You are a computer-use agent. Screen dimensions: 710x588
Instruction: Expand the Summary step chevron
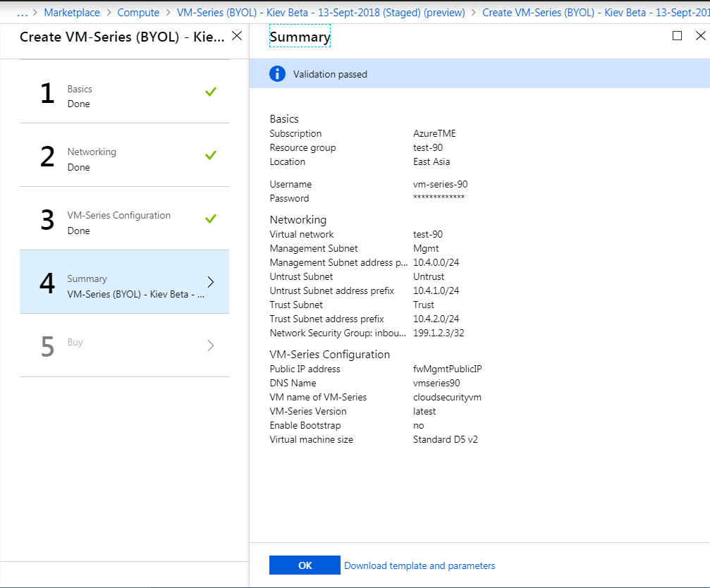pos(211,282)
